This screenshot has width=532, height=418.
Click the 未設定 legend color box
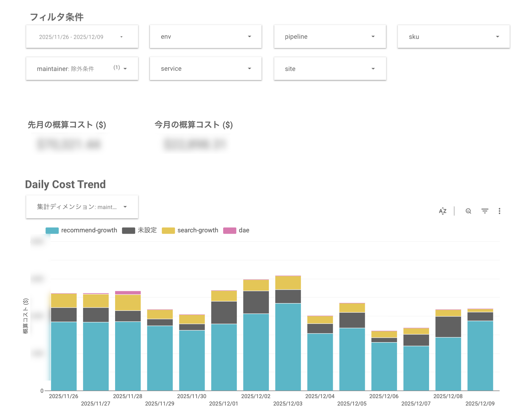pyautogui.click(x=128, y=230)
